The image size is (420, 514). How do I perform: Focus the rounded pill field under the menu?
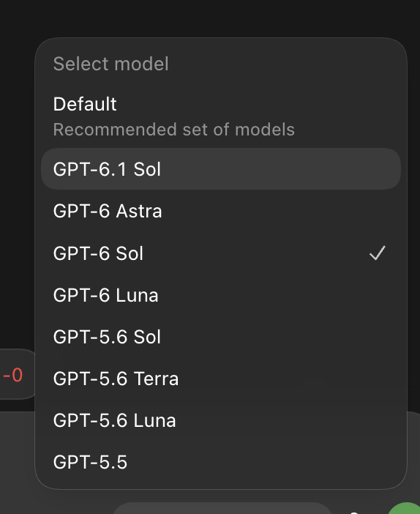point(222,508)
